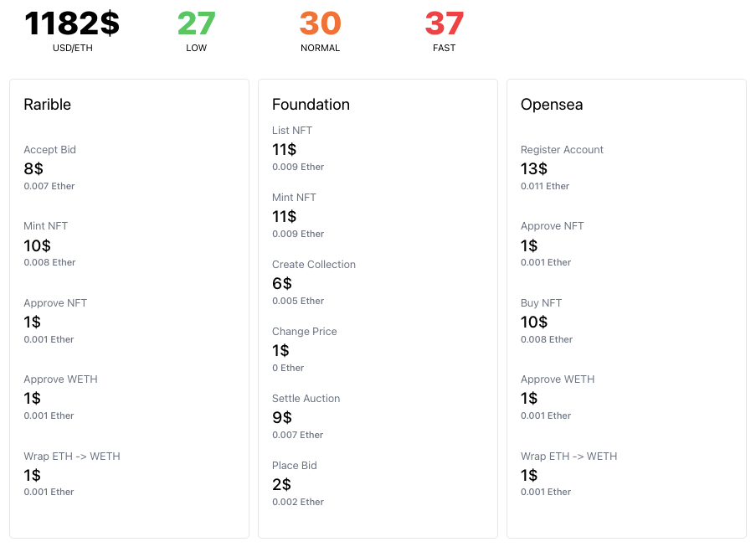Click Place Bid in Foundation
Viewport: 756px width, 547px height.
coord(295,466)
